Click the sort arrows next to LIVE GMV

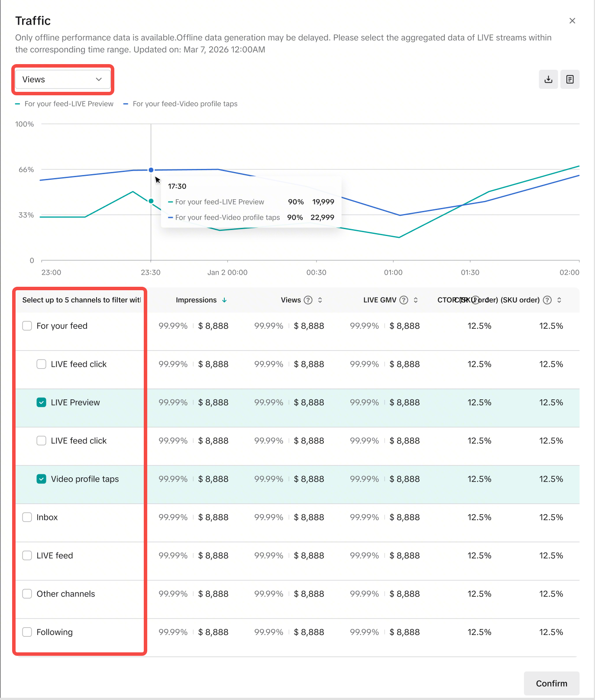point(416,300)
